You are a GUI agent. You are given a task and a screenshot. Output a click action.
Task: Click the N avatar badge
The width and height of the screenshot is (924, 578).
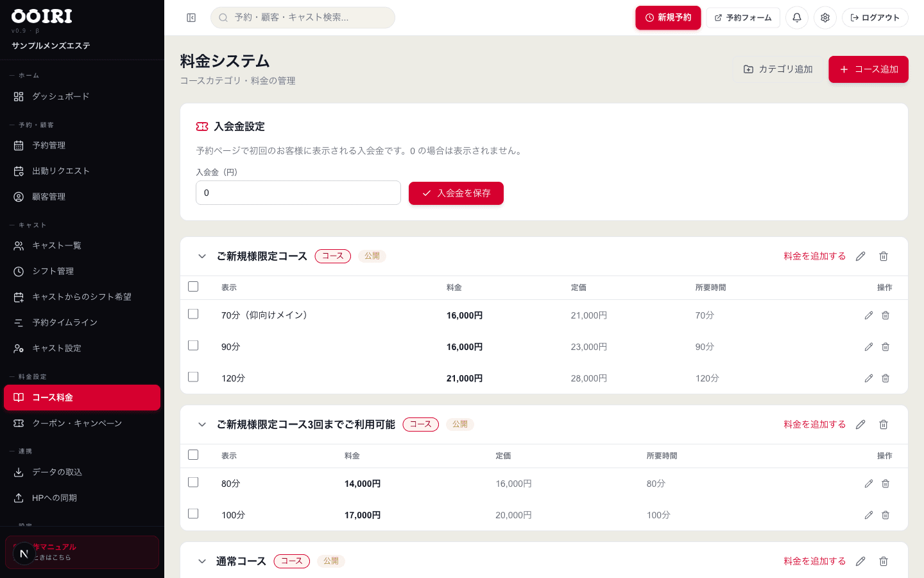[x=24, y=554]
